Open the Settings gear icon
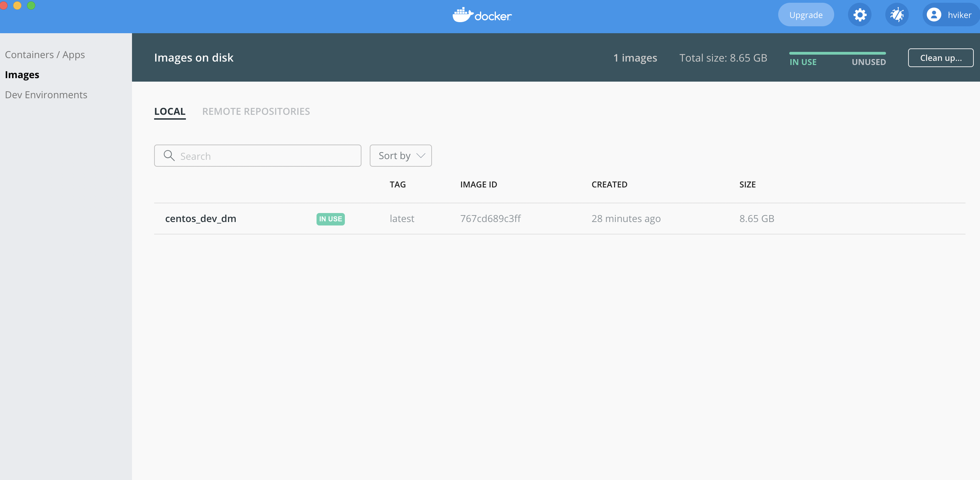 point(859,15)
